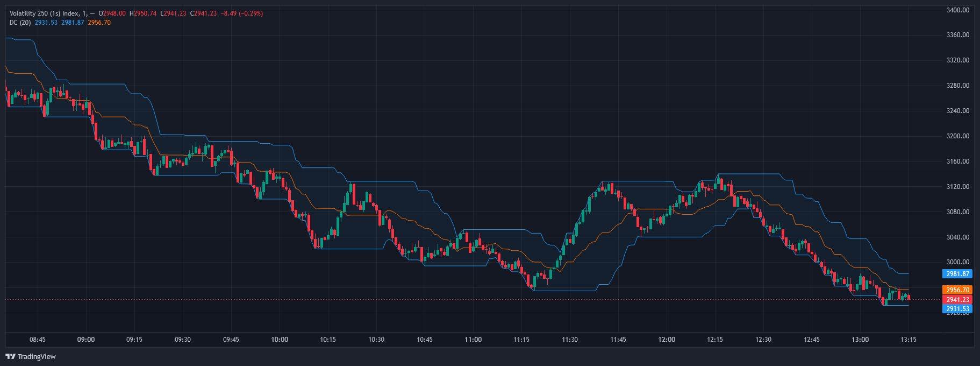The height and width of the screenshot is (366, 980).
Task: Click the 3400.00 level on price axis
Action: pyautogui.click(x=958, y=10)
